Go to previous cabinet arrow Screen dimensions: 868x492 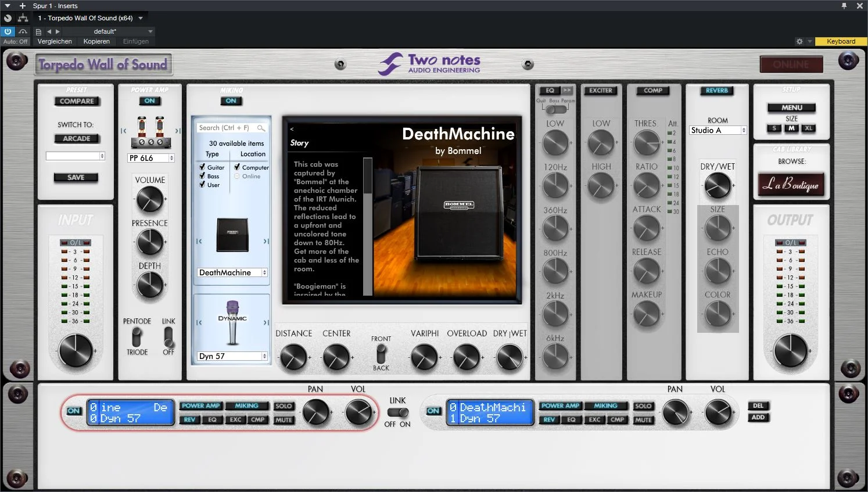coord(199,241)
